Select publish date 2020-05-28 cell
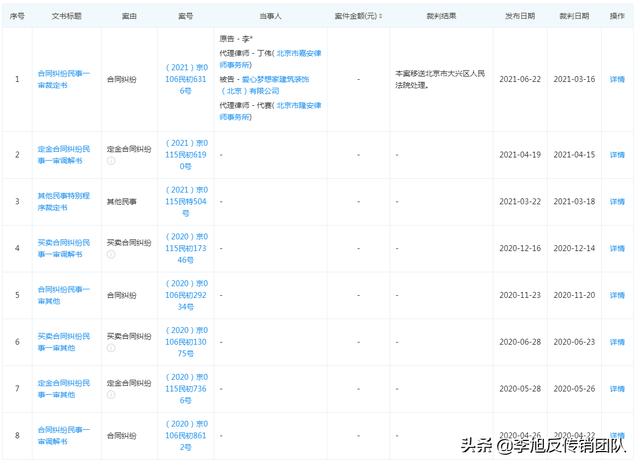The width and height of the screenshot is (640, 467). 520,389
